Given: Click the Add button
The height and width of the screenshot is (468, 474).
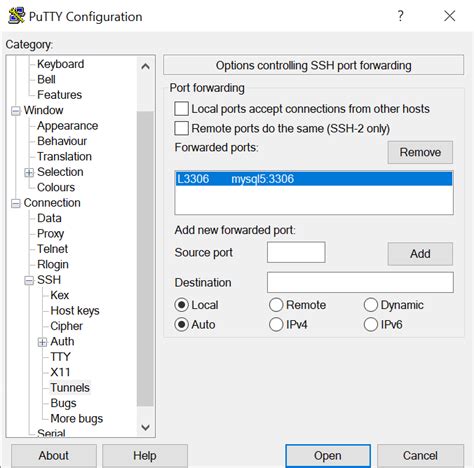Looking at the screenshot, I should click(x=420, y=254).
